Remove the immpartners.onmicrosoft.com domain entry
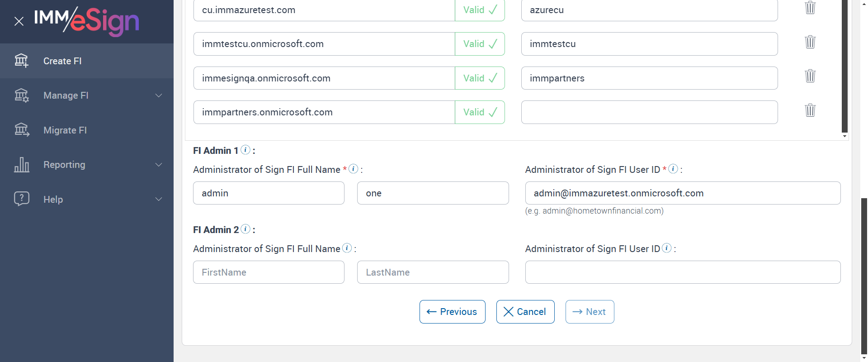The height and width of the screenshot is (362, 868). pyautogui.click(x=810, y=110)
